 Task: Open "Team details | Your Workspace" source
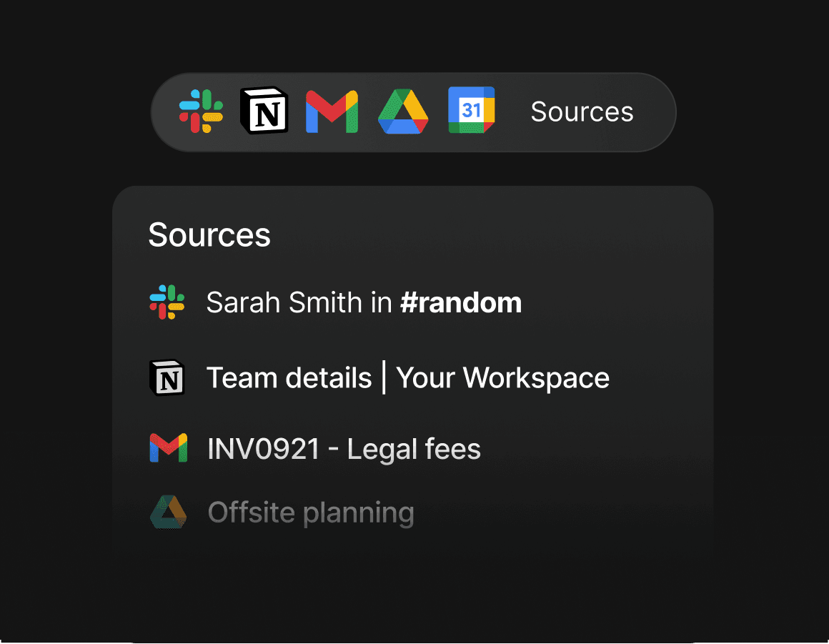pyautogui.click(x=407, y=377)
